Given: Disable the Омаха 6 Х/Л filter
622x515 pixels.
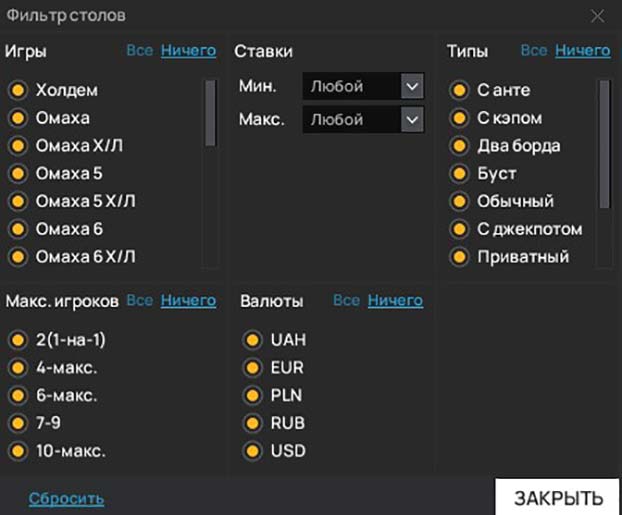Looking at the screenshot, I should (x=17, y=257).
